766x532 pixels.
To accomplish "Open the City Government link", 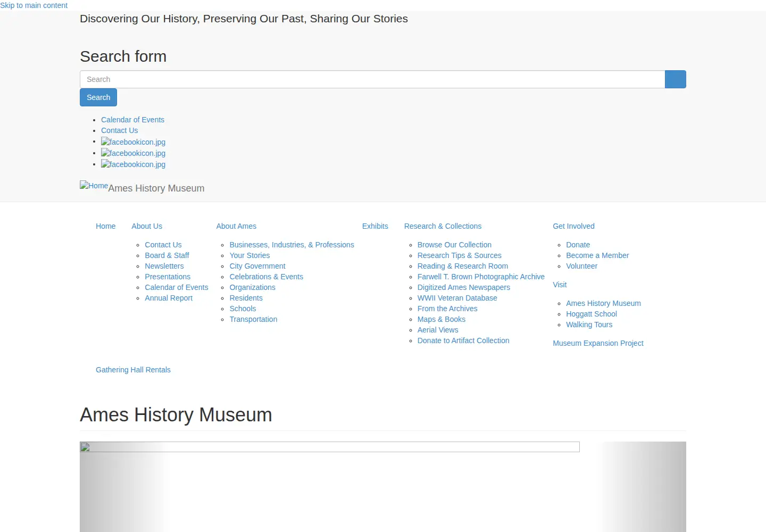I will [x=257, y=266].
